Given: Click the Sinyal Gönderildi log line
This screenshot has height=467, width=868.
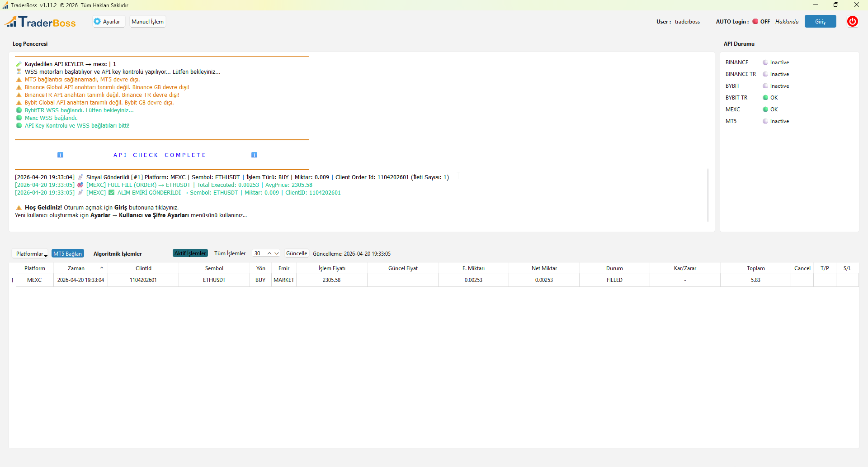Looking at the screenshot, I should point(232,177).
